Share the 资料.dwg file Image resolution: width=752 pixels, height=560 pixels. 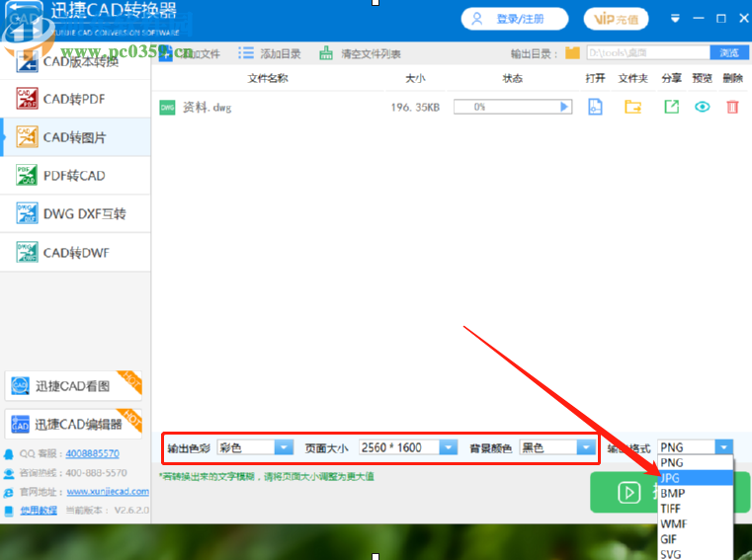671,107
